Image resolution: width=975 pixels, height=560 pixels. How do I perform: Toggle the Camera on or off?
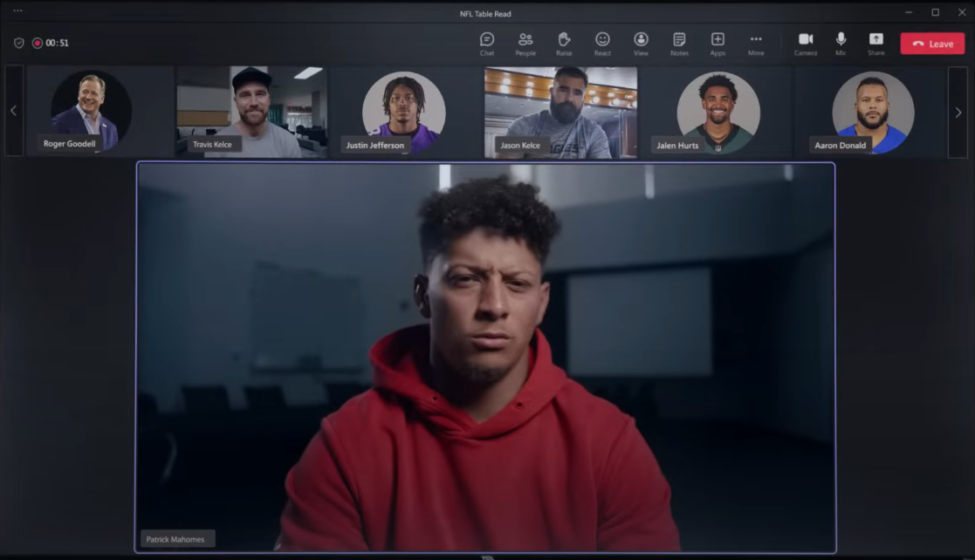806,42
